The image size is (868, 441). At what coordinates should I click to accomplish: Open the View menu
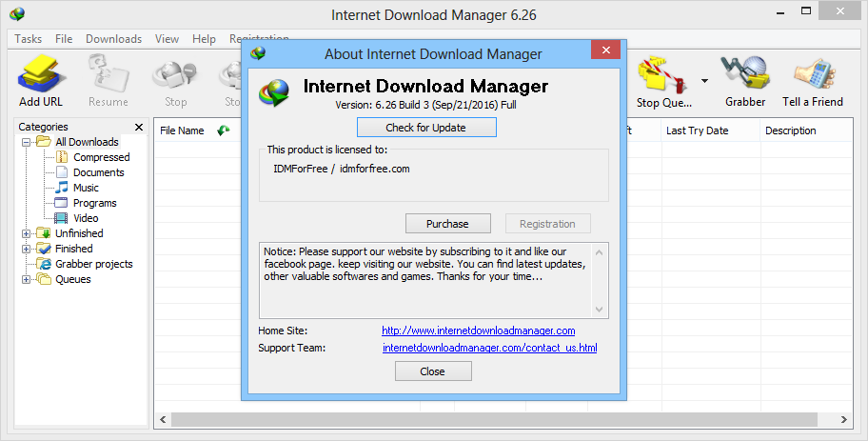coord(167,39)
